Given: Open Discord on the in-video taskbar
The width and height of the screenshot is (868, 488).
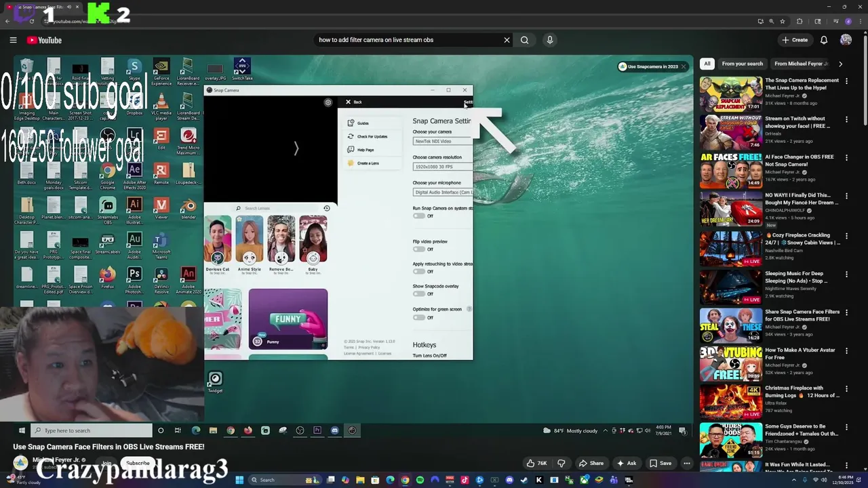Looking at the screenshot, I should [x=334, y=430].
